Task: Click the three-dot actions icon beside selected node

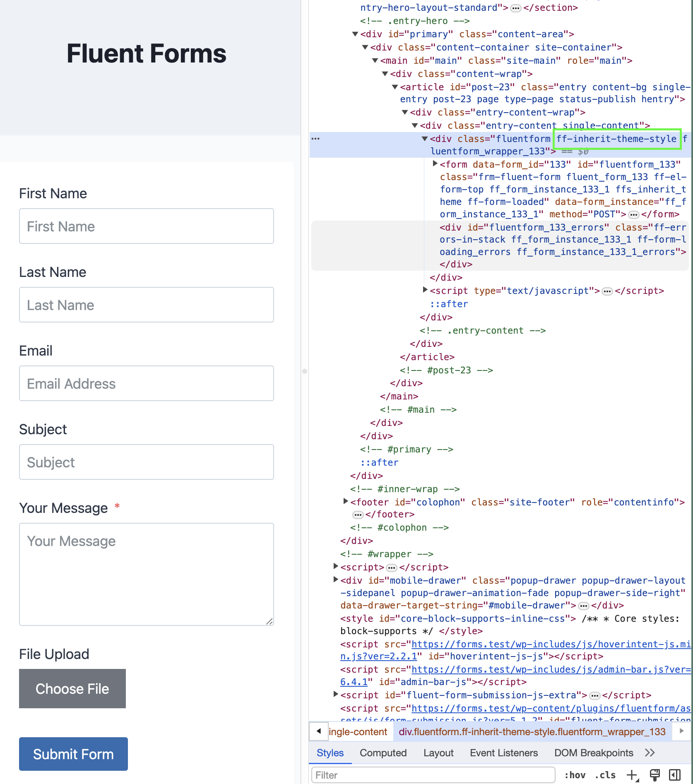Action: (315, 139)
